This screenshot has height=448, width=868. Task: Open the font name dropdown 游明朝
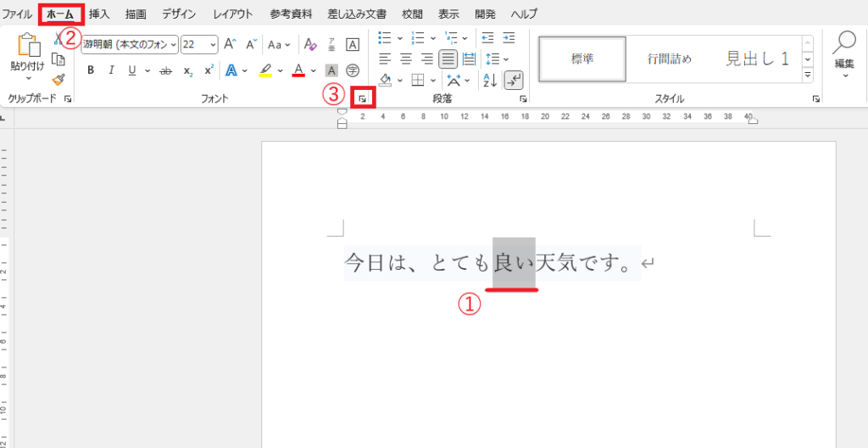130,45
